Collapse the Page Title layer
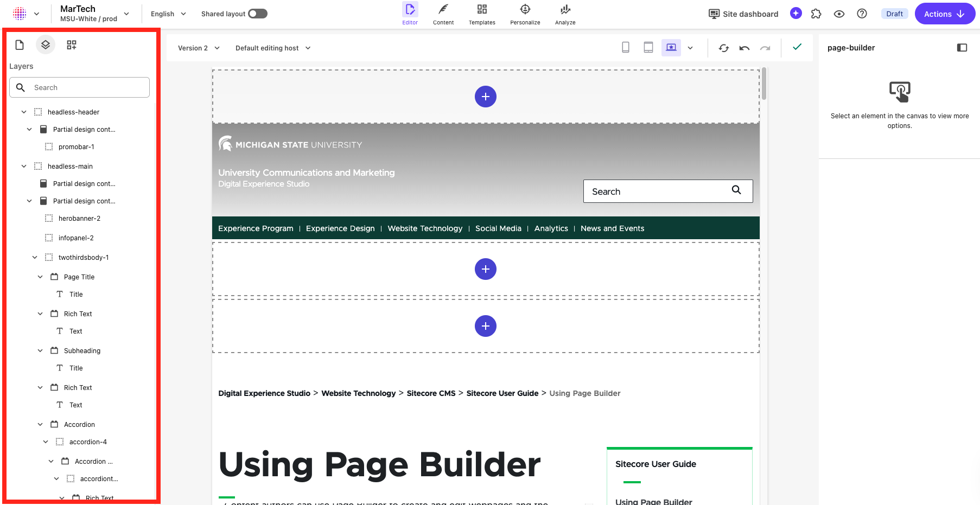The width and height of the screenshot is (980, 505). click(40, 277)
